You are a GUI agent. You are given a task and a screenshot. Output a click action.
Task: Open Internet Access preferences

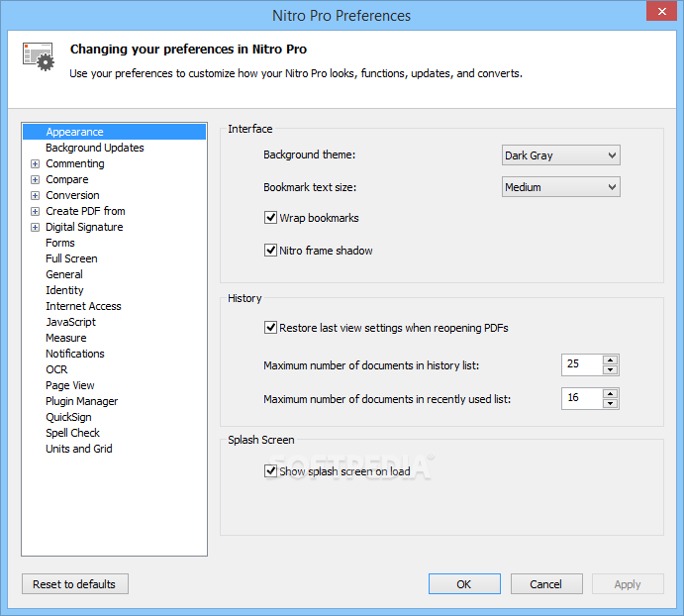click(83, 306)
